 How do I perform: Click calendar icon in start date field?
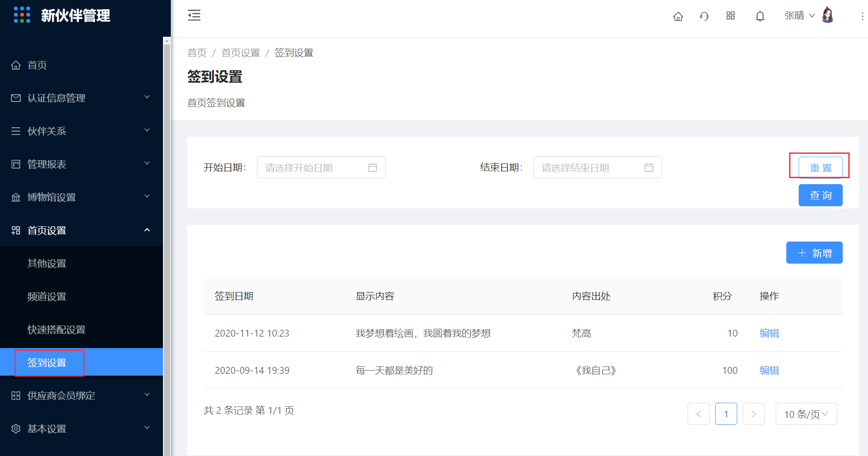click(372, 168)
